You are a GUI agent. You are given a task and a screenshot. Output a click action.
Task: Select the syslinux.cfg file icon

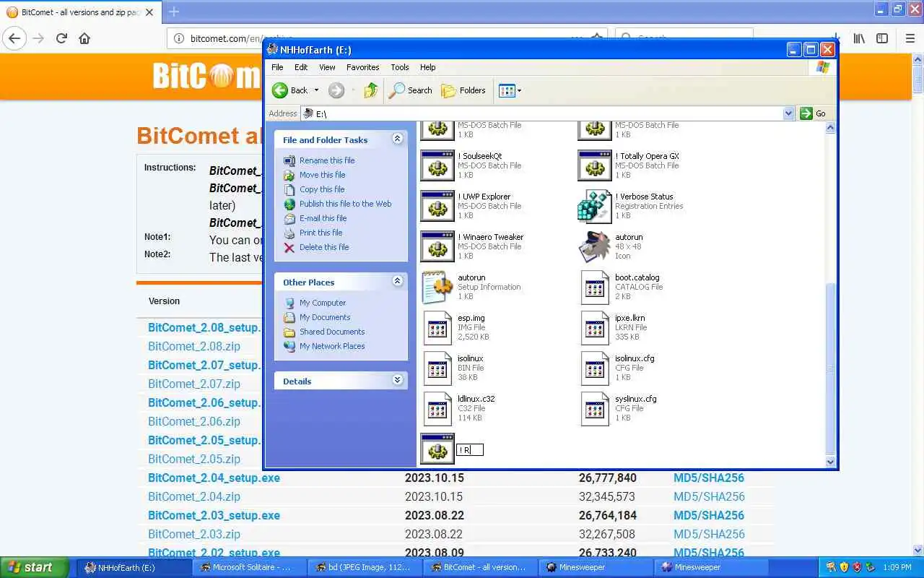pos(594,409)
